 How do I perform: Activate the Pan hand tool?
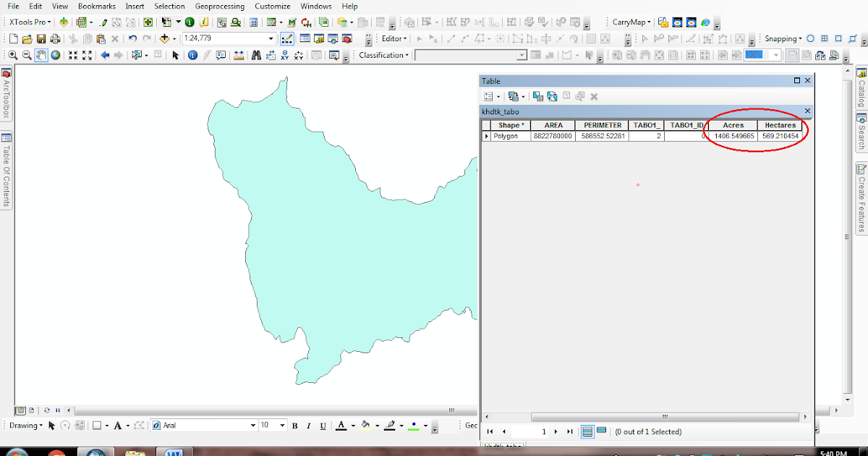pyautogui.click(x=41, y=55)
